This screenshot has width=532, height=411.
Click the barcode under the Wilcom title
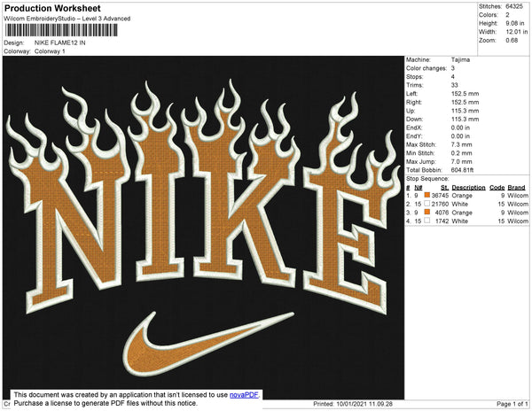(x=61, y=30)
